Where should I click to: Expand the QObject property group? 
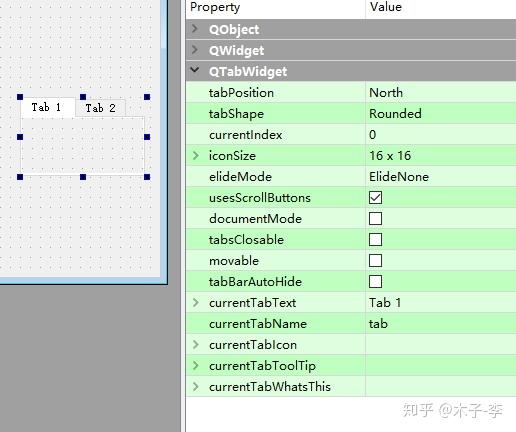pos(195,29)
